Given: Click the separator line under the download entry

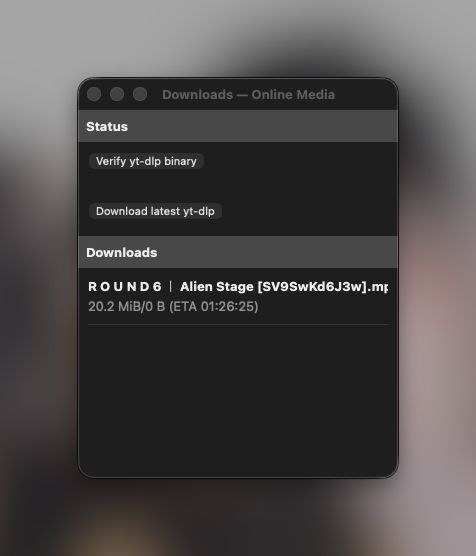Looking at the screenshot, I should pos(238,324).
